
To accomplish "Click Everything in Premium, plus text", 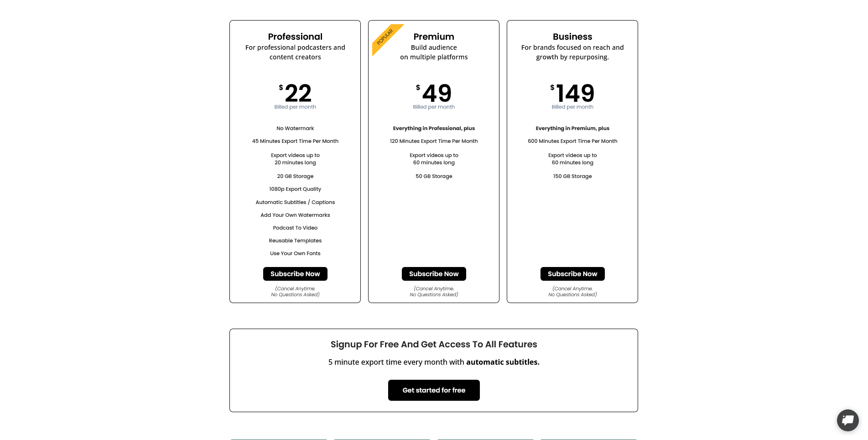I will [572, 128].
